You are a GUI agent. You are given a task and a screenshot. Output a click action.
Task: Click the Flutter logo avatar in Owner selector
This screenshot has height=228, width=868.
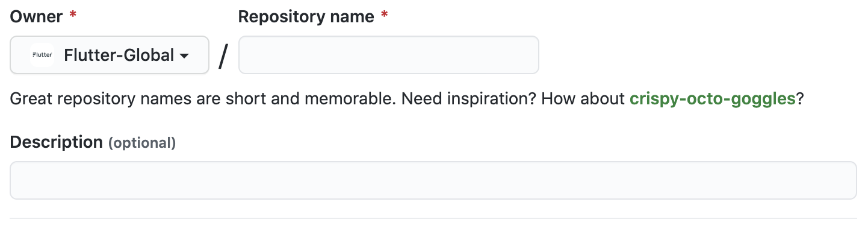(42, 55)
